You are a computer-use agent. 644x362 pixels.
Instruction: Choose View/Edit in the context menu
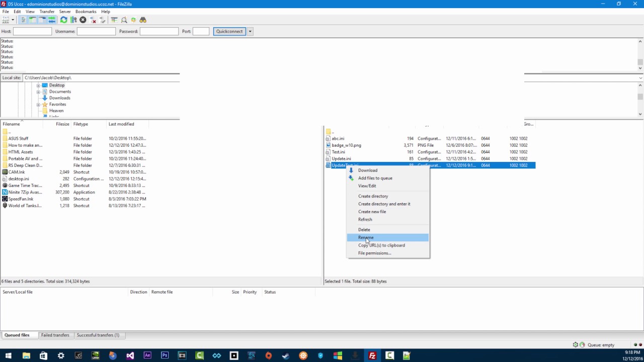[388, 186]
